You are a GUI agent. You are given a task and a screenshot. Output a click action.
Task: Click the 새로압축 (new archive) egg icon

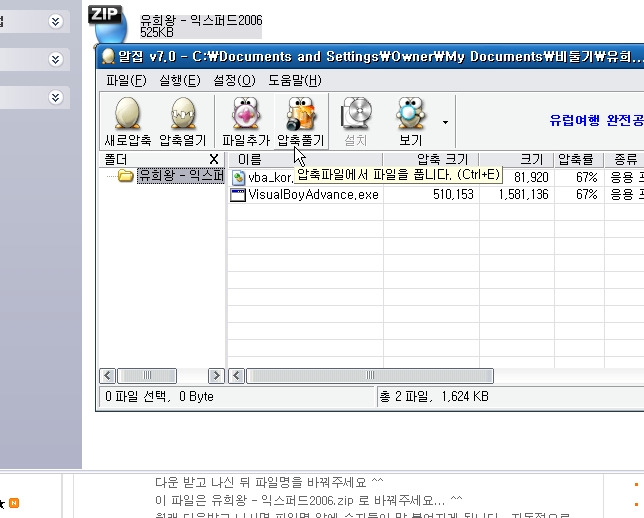[x=127, y=122]
